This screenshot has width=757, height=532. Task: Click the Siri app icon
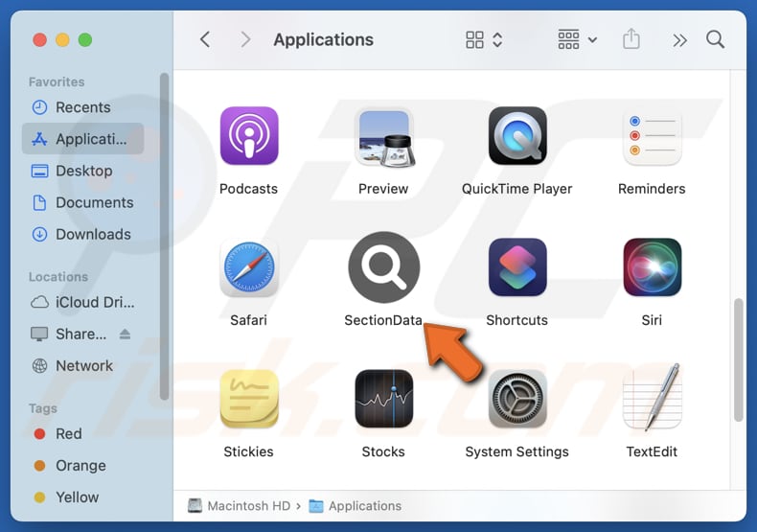pos(652,267)
